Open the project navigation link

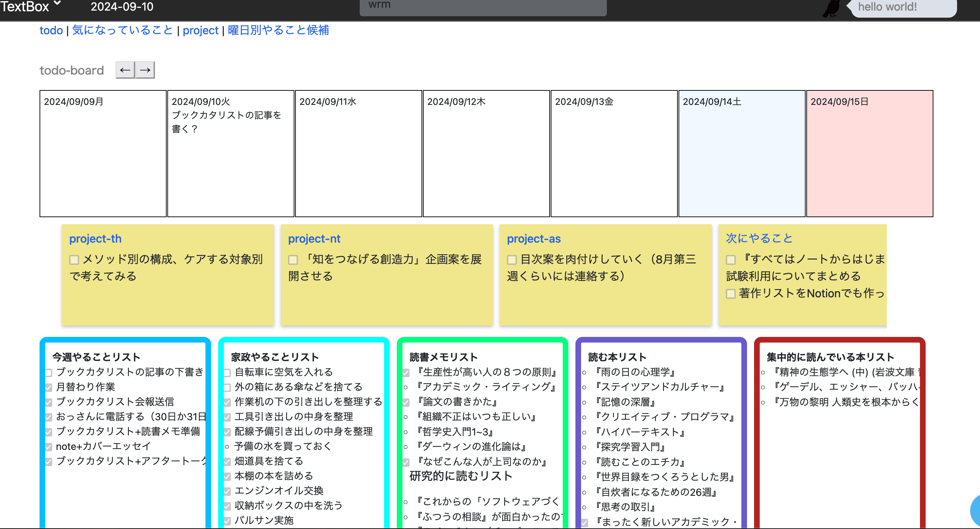(x=201, y=30)
